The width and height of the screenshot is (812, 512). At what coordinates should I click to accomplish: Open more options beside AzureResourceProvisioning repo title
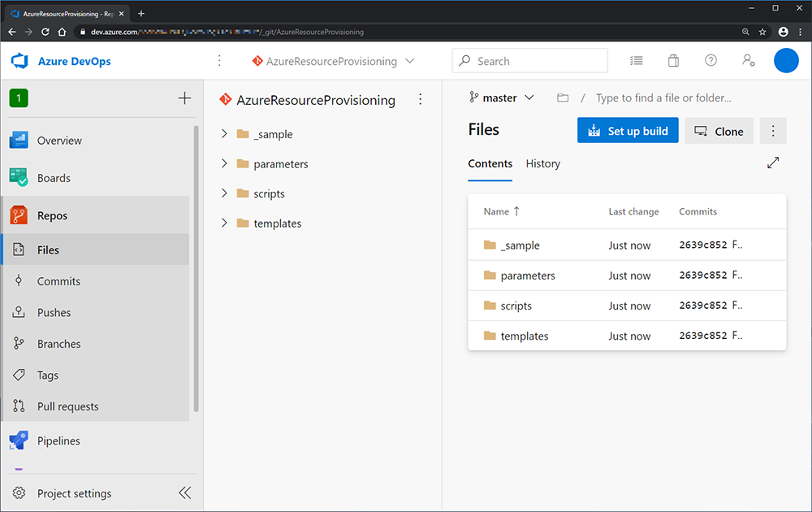pos(421,99)
